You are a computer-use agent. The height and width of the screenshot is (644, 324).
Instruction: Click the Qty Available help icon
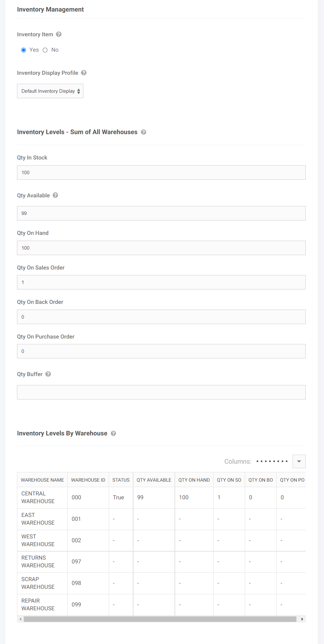[55, 195]
